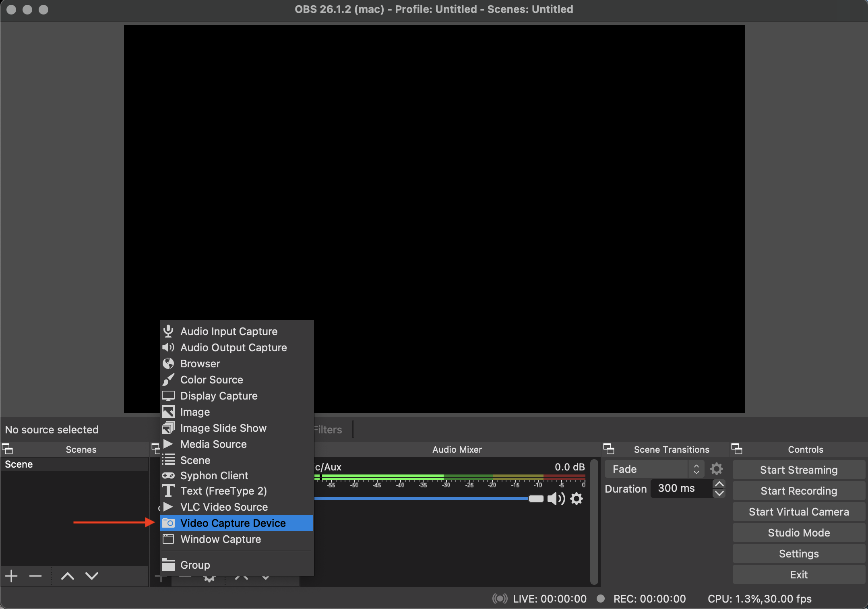
Task: Start the Virtual Camera
Action: click(799, 512)
